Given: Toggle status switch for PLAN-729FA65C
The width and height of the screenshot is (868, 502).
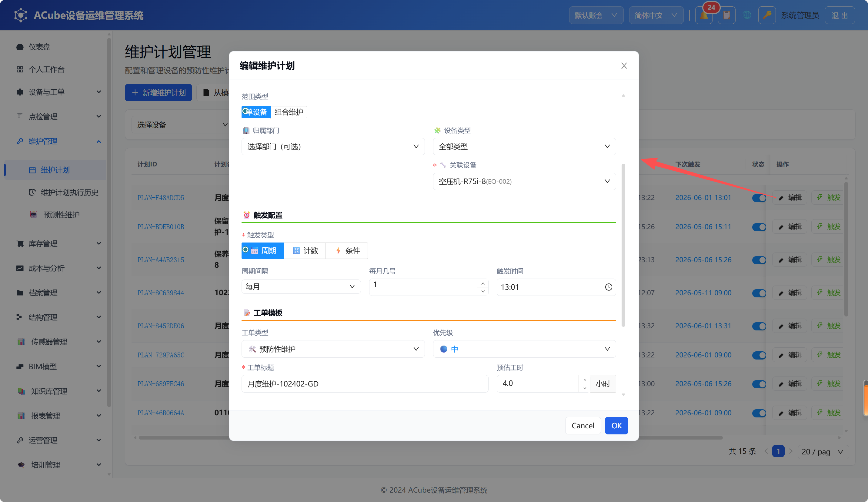Looking at the screenshot, I should point(759,355).
